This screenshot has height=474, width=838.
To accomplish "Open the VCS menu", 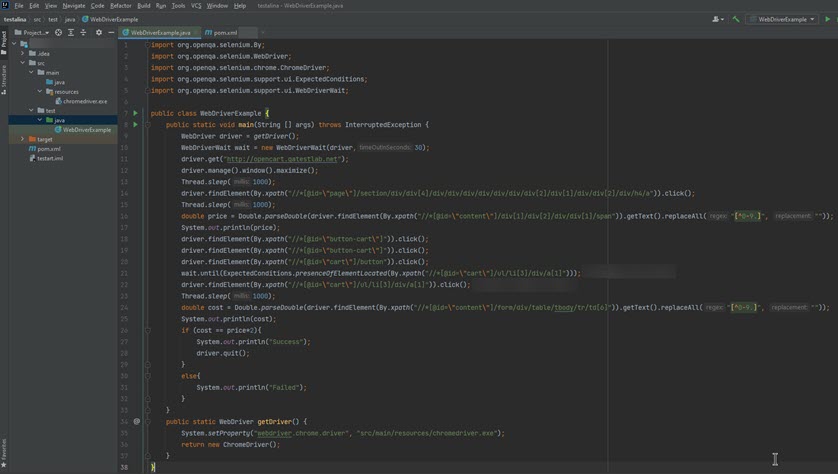I will (196, 6).
